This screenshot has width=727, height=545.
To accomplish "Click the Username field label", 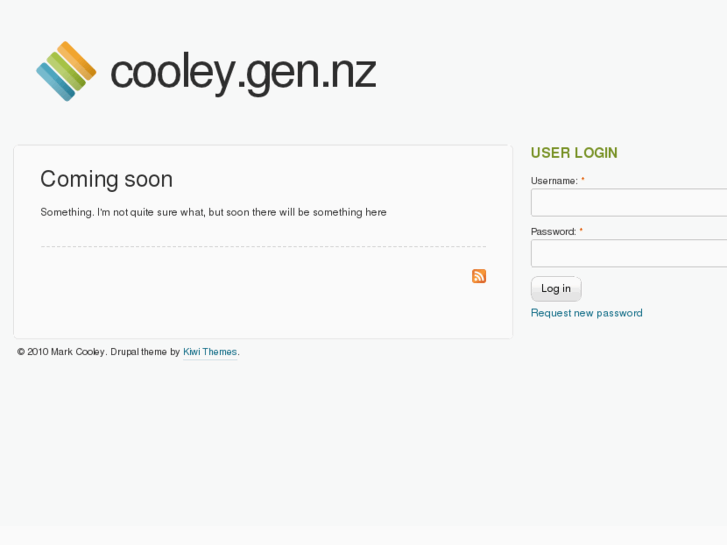I will point(554,181).
